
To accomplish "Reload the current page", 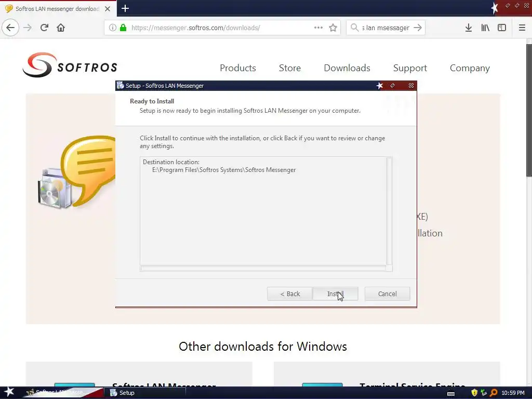I will pyautogui.click(x=44, y=28).
